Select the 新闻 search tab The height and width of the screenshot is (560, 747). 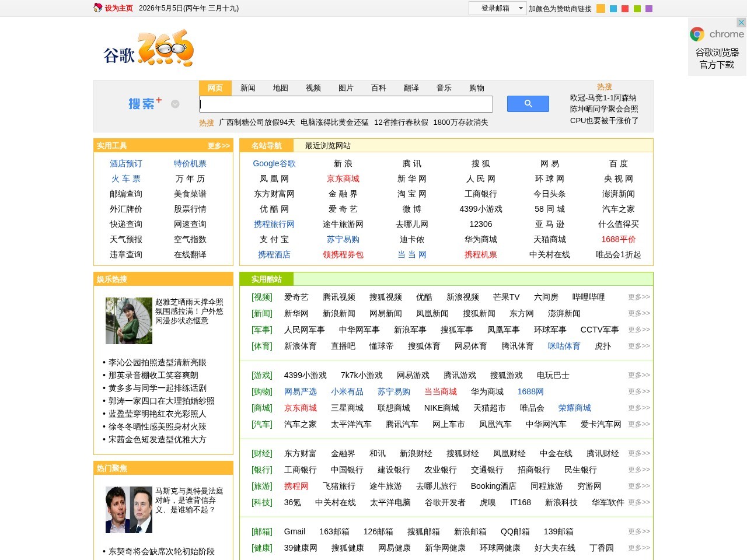pos(248,87)
